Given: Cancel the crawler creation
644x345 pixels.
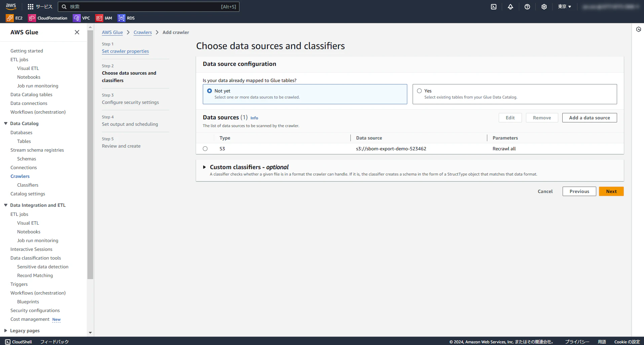Looking at the screenshot, I should coord(545,191).
